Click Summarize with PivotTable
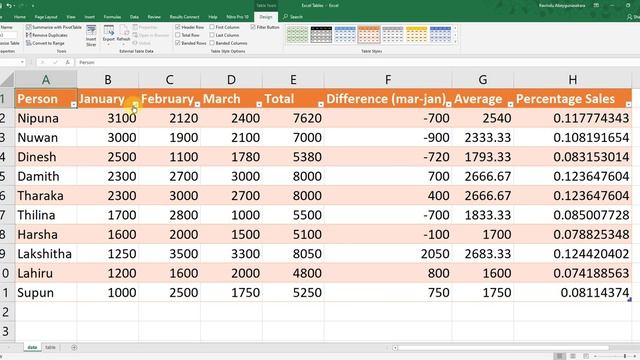 (54, 27)
